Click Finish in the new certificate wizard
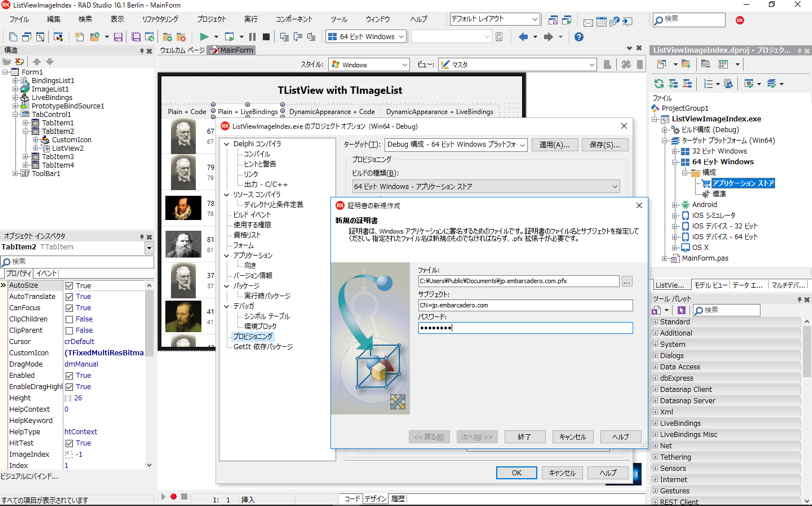 coord(525,437)
